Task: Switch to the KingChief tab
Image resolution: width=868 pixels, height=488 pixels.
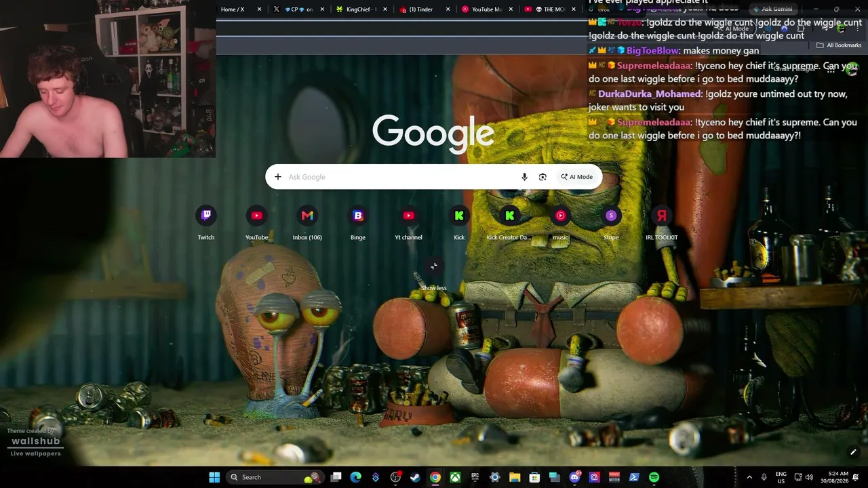Action: pyautogui.click(x=361, y=9)
